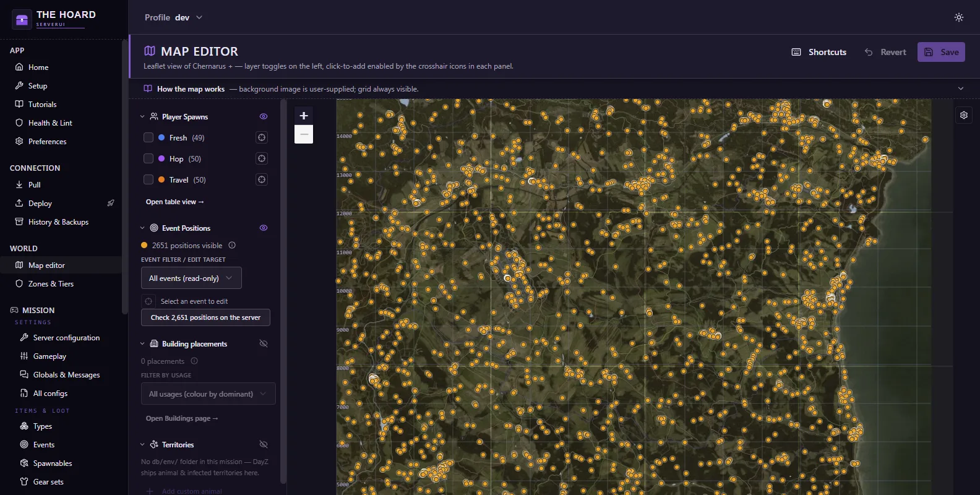Hide Event Positions layer with eye icon
This screenshot has height=495, width=980.
pyautogui.click(x=264, y=228)
